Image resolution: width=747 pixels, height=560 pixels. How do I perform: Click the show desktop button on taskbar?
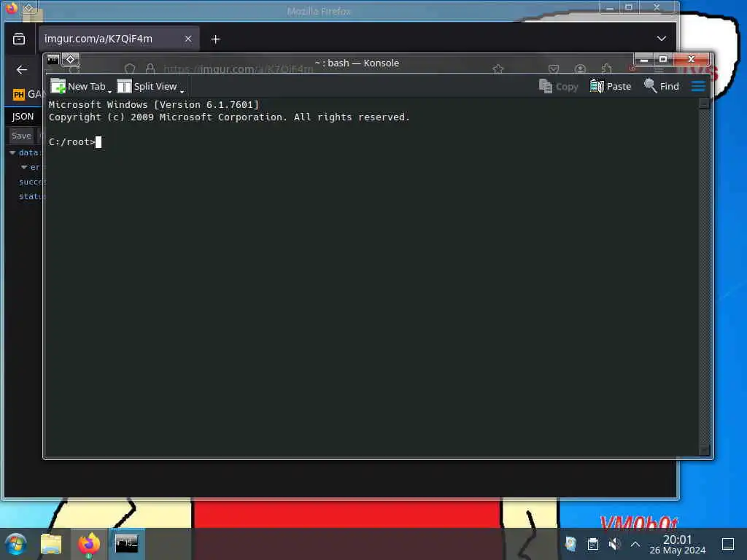coord(728,544)
